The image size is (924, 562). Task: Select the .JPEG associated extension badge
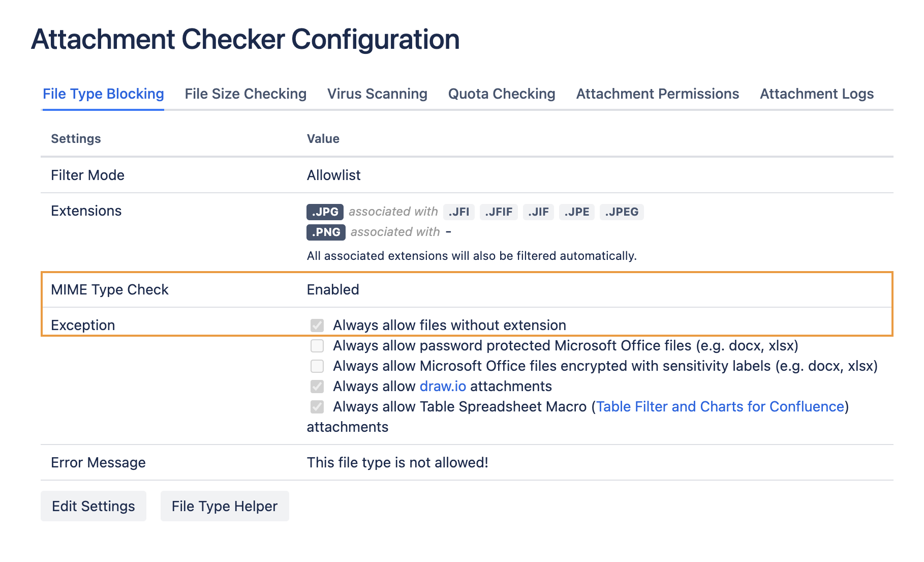(x=621, y=212)
